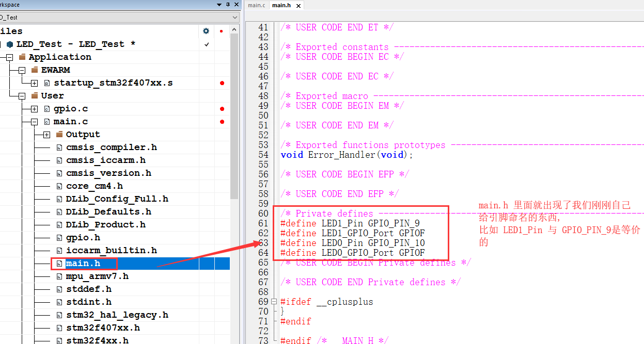Click the gpio.c file icon
The image size is (644, 344).
point(47,109)
